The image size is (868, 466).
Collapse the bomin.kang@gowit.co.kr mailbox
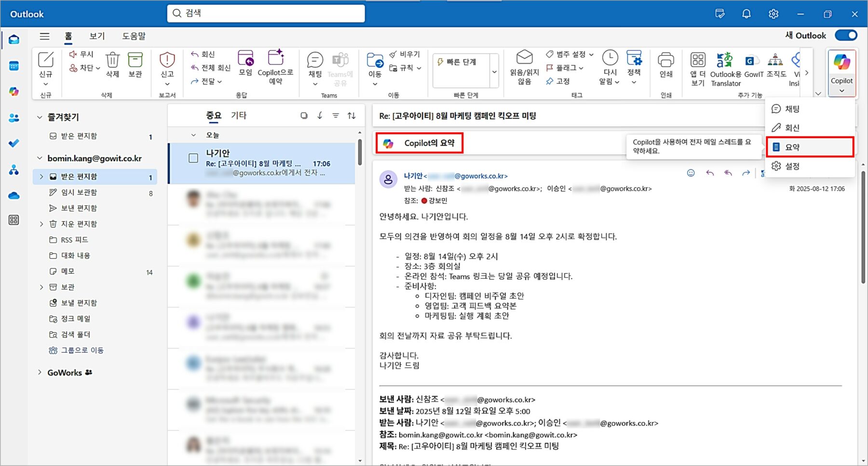coord(39,158)
